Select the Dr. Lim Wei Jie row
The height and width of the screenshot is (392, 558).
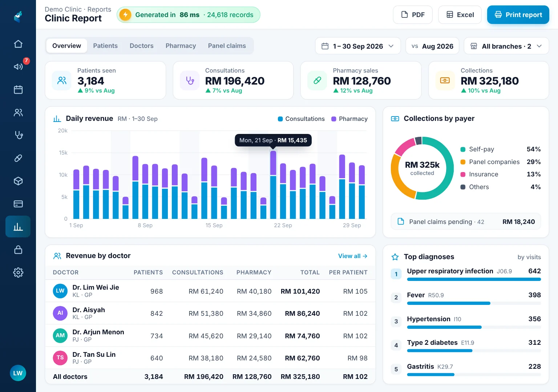tap(210, 291)
